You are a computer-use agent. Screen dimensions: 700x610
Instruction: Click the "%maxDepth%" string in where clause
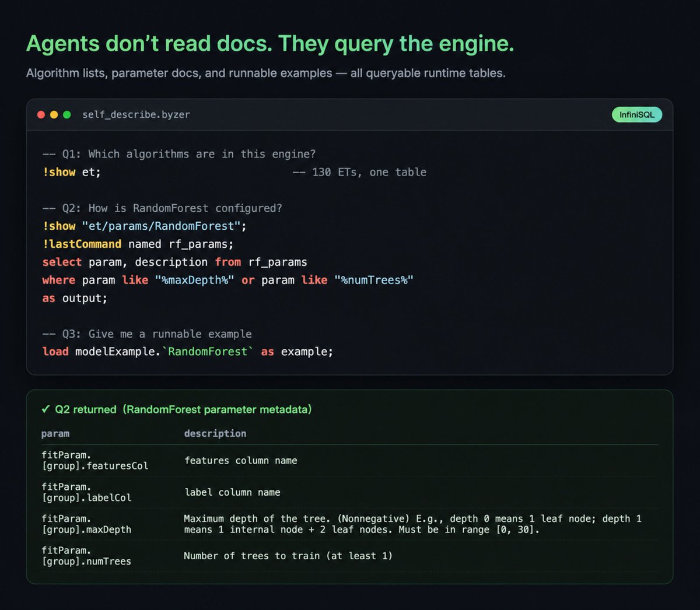click(x=194, y=281)
